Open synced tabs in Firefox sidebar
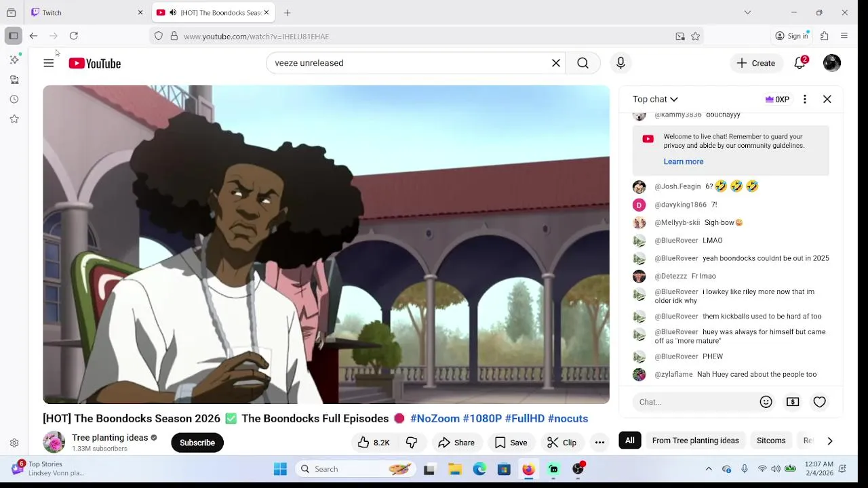 point(14,79)
